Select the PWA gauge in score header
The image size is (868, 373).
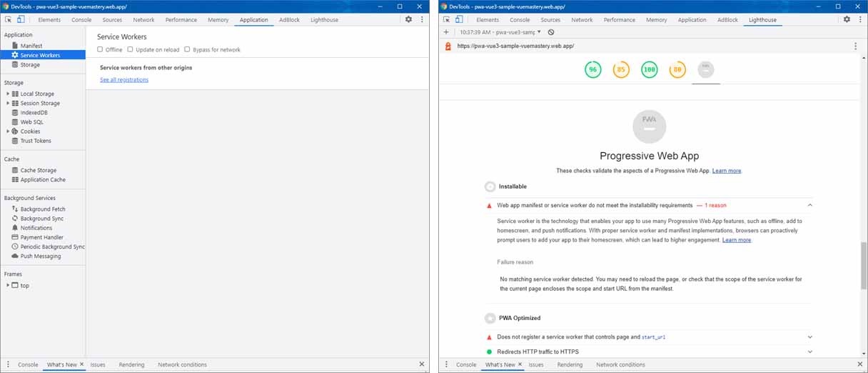click(706, 70)
